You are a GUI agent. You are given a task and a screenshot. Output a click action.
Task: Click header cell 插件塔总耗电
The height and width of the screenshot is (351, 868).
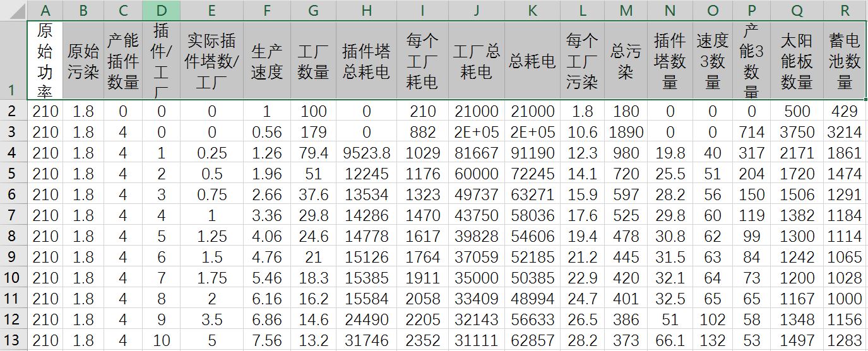click(x=366, y=60)
